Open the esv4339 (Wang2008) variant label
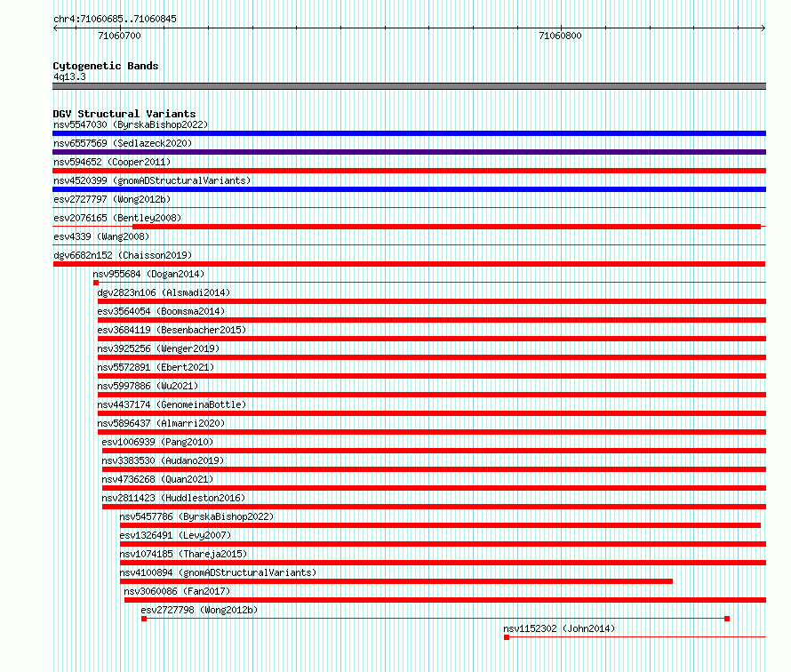The height and width of the screenshot is (672, 791). coord(101,236)
